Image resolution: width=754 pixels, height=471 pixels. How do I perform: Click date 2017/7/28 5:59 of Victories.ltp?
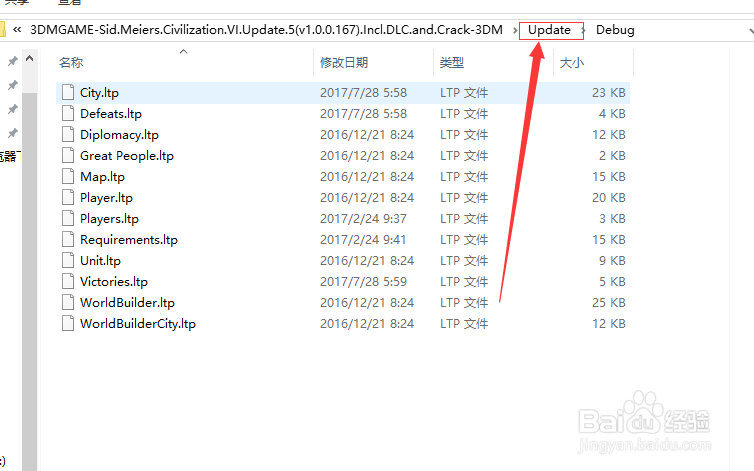click(364, 281)
